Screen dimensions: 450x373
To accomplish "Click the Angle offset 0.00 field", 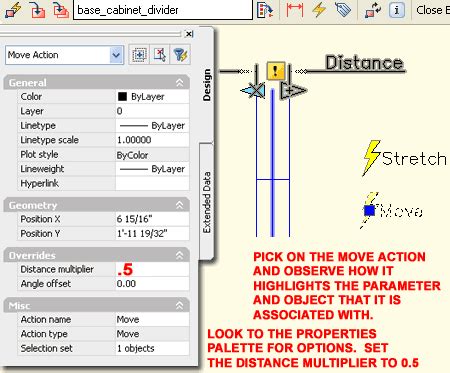I will click(x=152, y=284).
